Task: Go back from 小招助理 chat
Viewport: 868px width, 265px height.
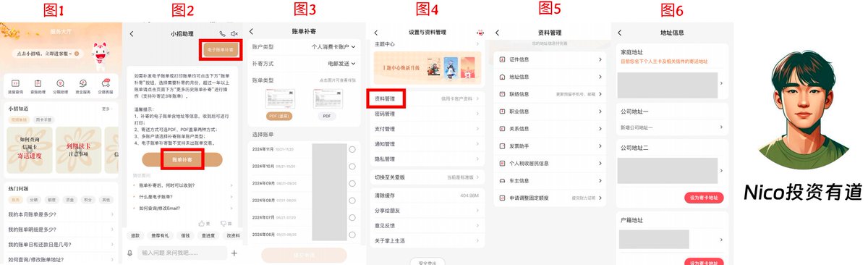Action: (x=132, y=34)
